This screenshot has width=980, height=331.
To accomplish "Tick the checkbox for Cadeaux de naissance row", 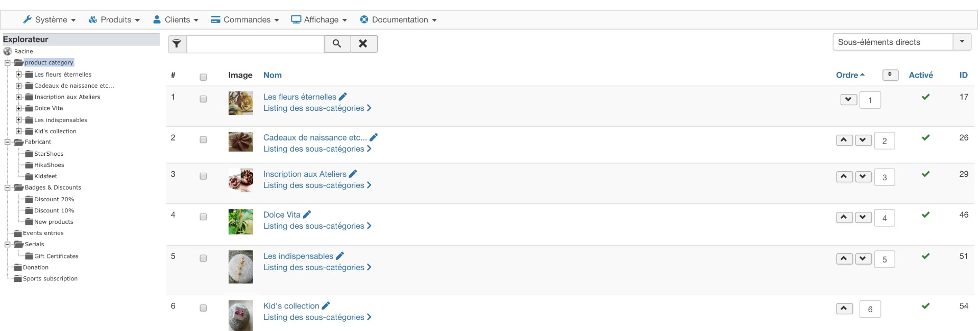I will click(203, 139).
